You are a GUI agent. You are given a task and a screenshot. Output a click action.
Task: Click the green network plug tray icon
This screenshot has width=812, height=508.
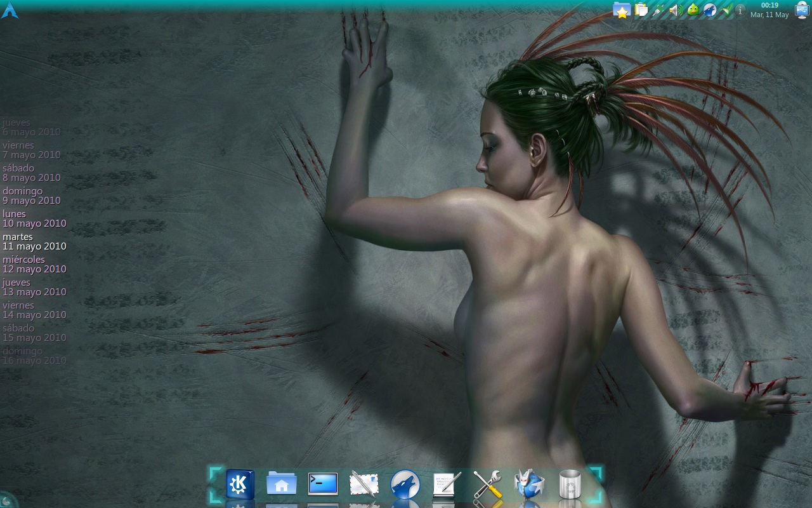pos(659,10)
